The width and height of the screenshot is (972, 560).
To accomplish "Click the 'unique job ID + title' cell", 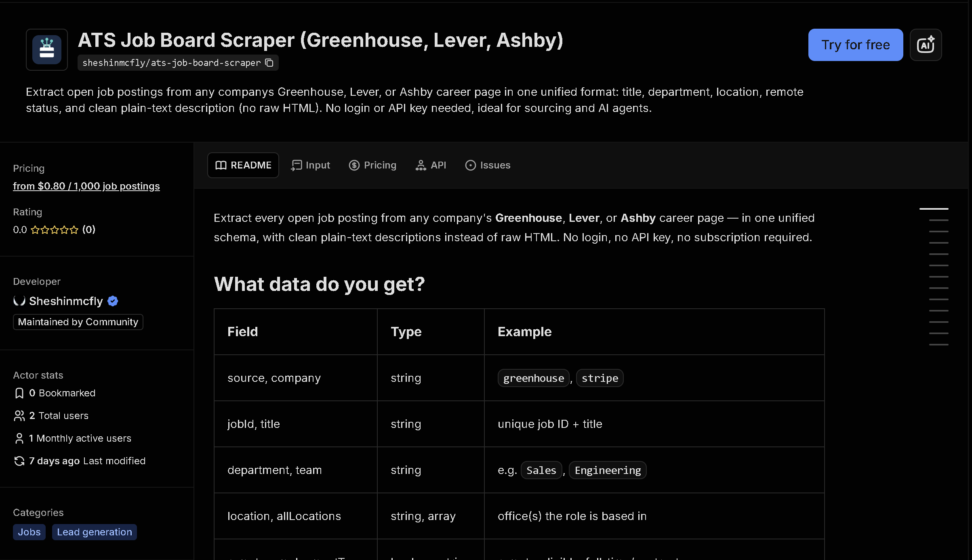I will click(x=654, y=424).
